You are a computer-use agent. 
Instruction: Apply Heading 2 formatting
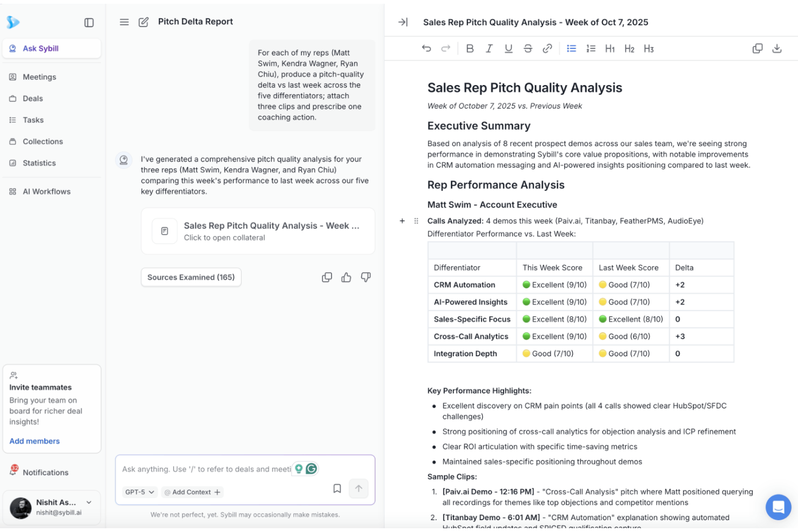629,49
